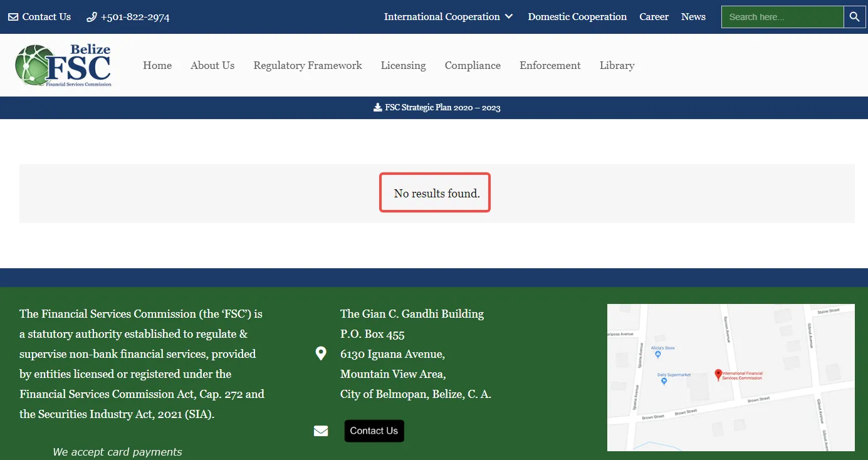The image size is (868, 460).
Task: Click the phone handset icon in the top bar
Action: (92, 17)
